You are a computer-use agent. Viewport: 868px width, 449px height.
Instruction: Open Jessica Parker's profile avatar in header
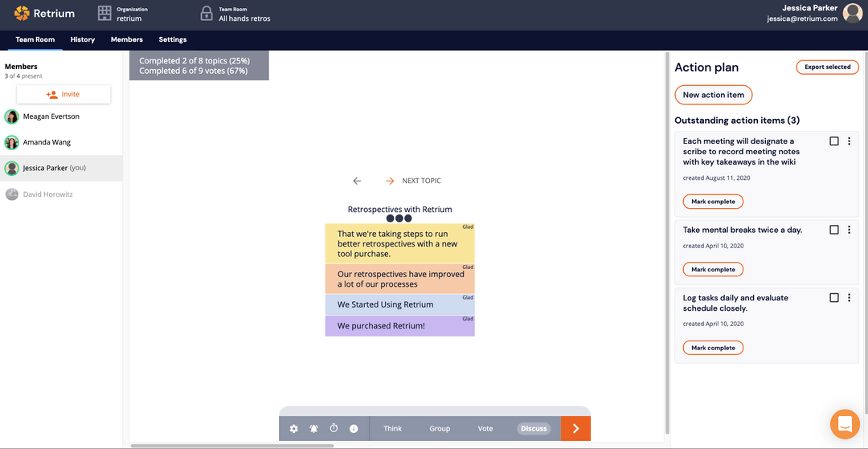853,14
